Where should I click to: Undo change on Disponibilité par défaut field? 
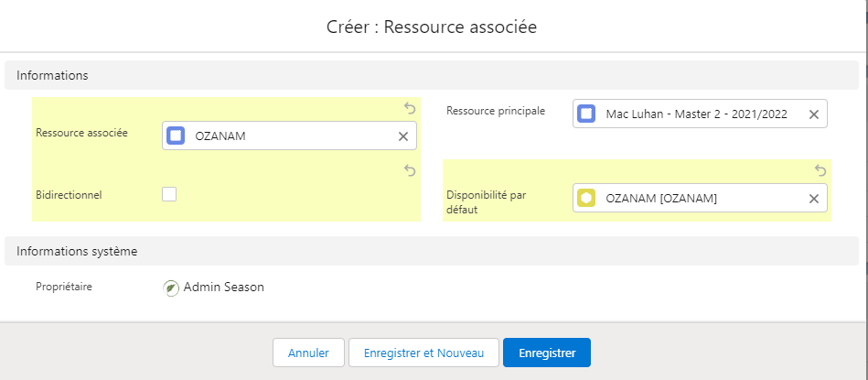click(x=820, y=170)
